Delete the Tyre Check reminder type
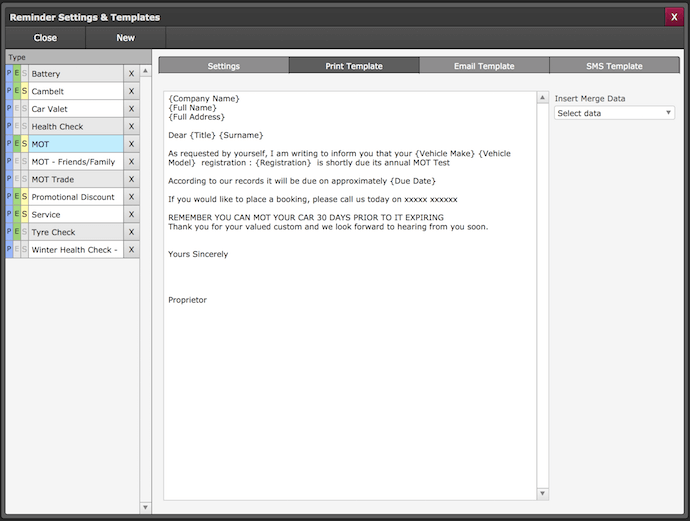690x521 pixels. click(x=131, y=232)
